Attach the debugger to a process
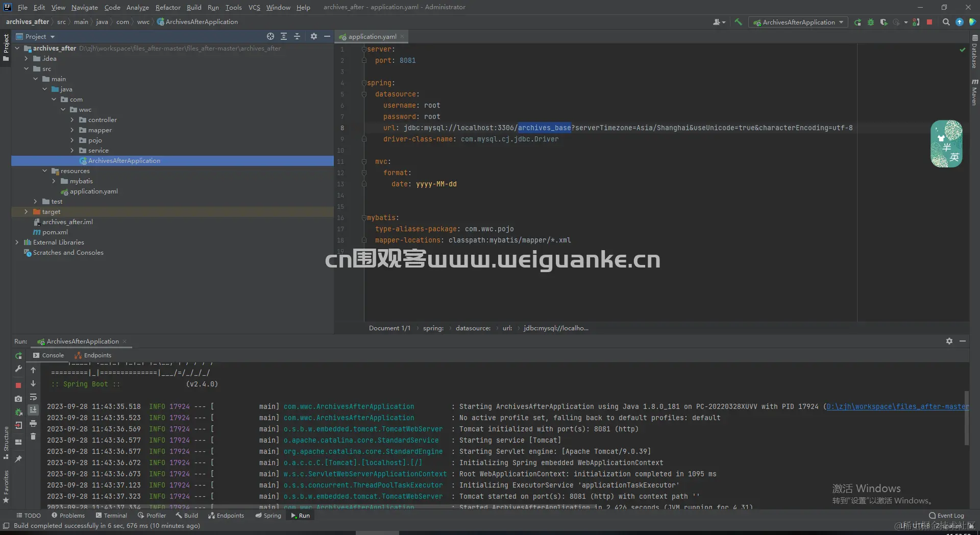The width and height of the screenshot is (980, 535). coord(916,22)
